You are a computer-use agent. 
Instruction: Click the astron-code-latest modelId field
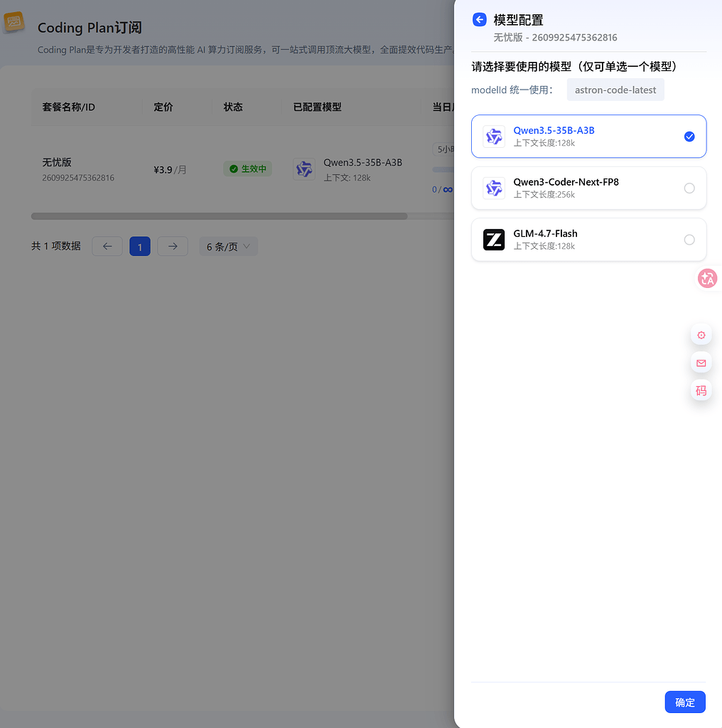615,90
